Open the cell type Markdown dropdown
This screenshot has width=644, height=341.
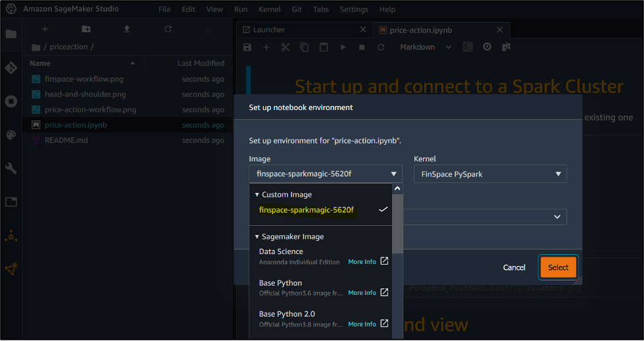[x=426, y=47]
